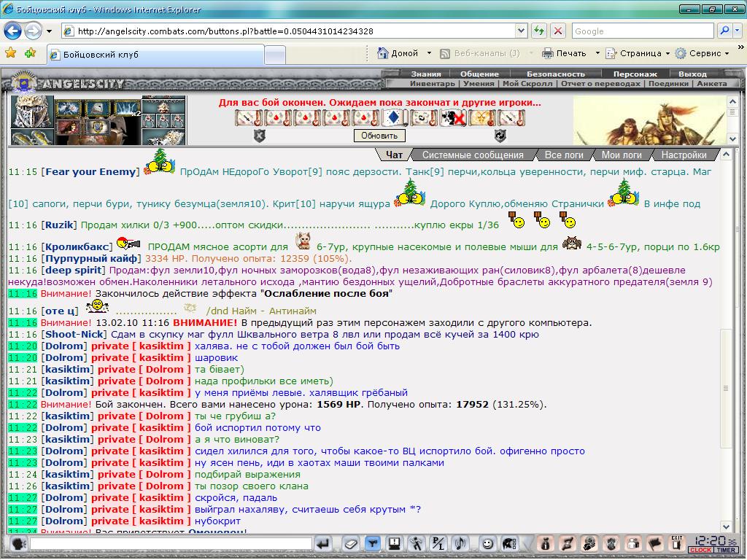747x560 pixels.
Task: Open the Безопасность menu
Action: [555, 74]
